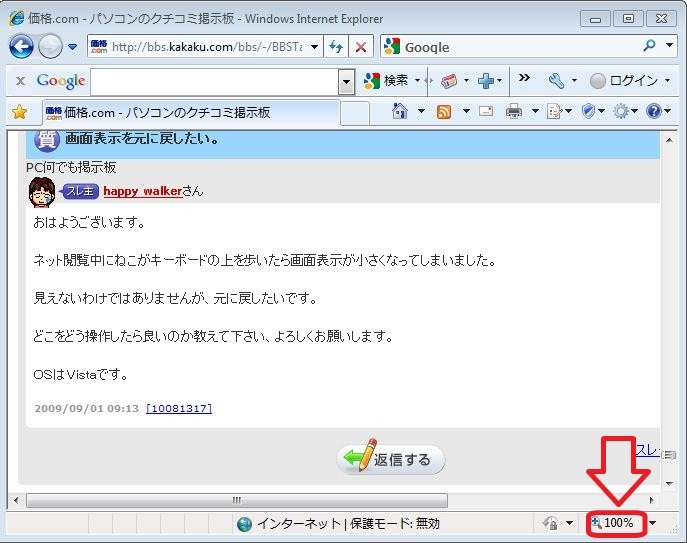The image size is (687, 543).
Task: Open the recent pages dropdown beside Forward
Action: pos(73,46)
